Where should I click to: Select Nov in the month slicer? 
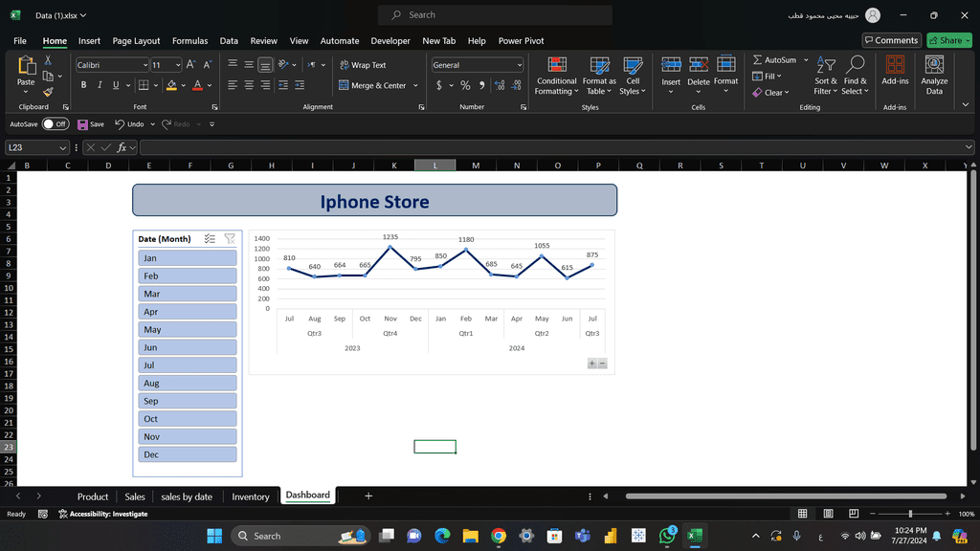188,436
